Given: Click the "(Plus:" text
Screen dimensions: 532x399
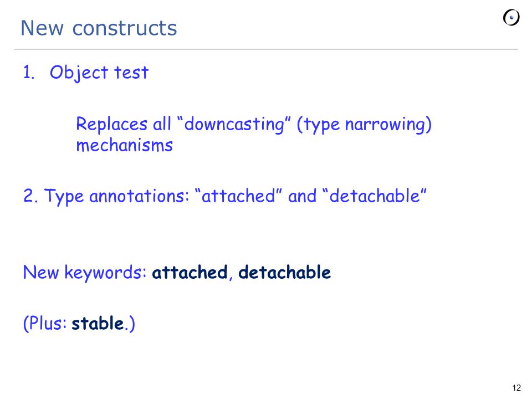Looking at the screenshot, I should coord(45,323).
